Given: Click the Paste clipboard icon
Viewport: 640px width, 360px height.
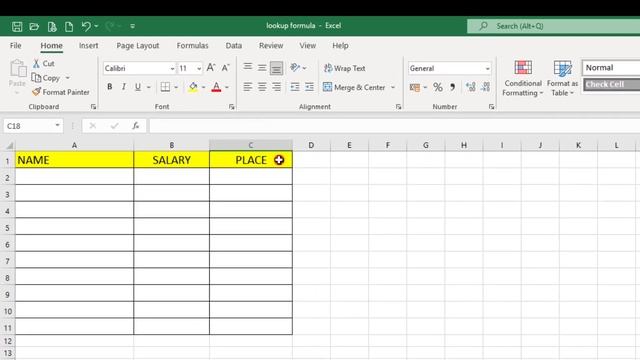Looking at the screenshot, I should click(x=18, y=68).
